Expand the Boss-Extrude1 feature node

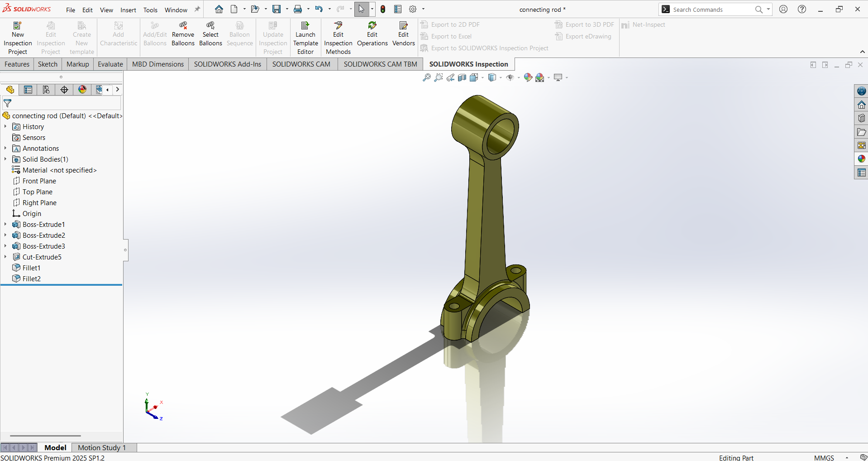pyautogui.click(x=5, y=224)
